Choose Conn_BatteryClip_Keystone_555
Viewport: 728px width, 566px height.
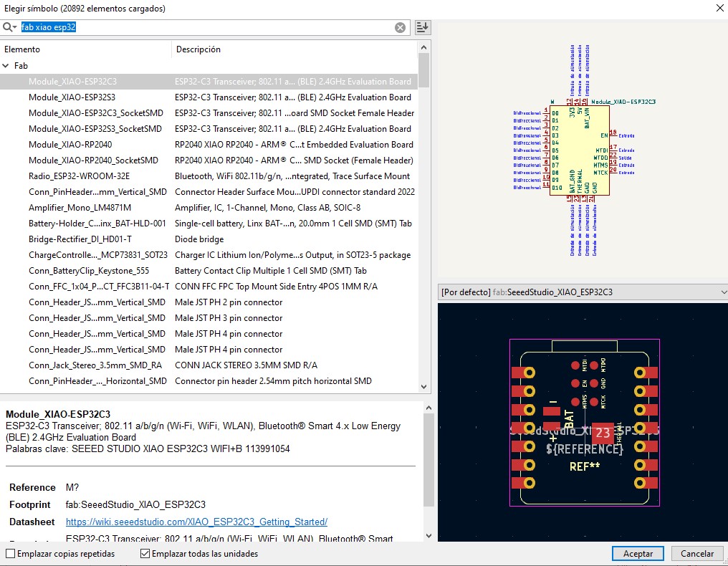(x=209, y=271)
